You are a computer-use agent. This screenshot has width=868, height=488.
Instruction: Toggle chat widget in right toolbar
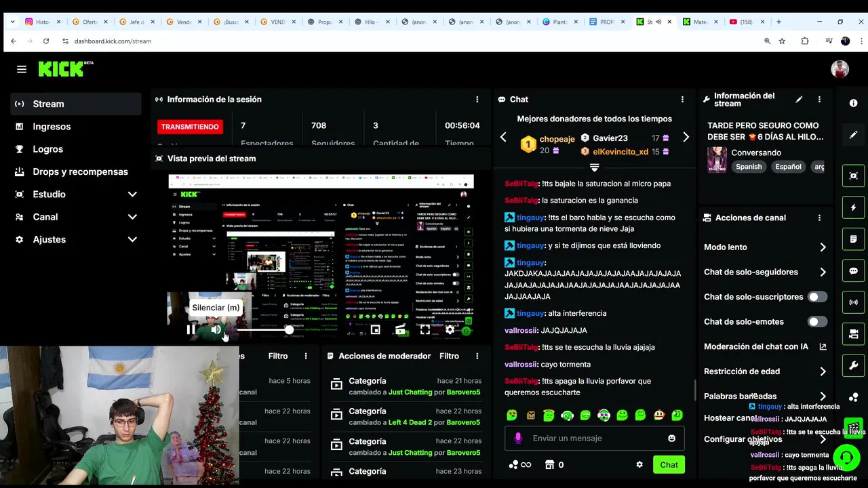853,270
